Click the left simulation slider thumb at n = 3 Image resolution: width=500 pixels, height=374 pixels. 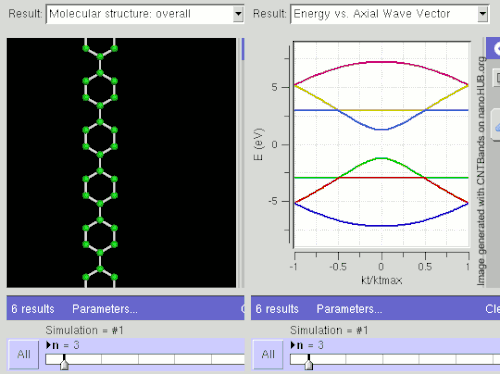tap(64, 362)
